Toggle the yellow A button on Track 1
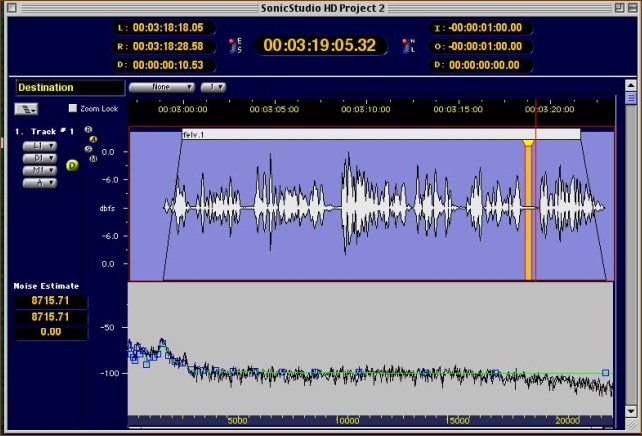The image size is (642, 436). 93,139
